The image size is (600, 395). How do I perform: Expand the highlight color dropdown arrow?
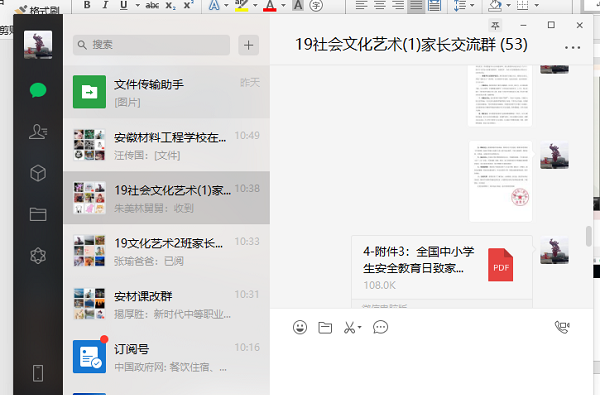(255, 5)
